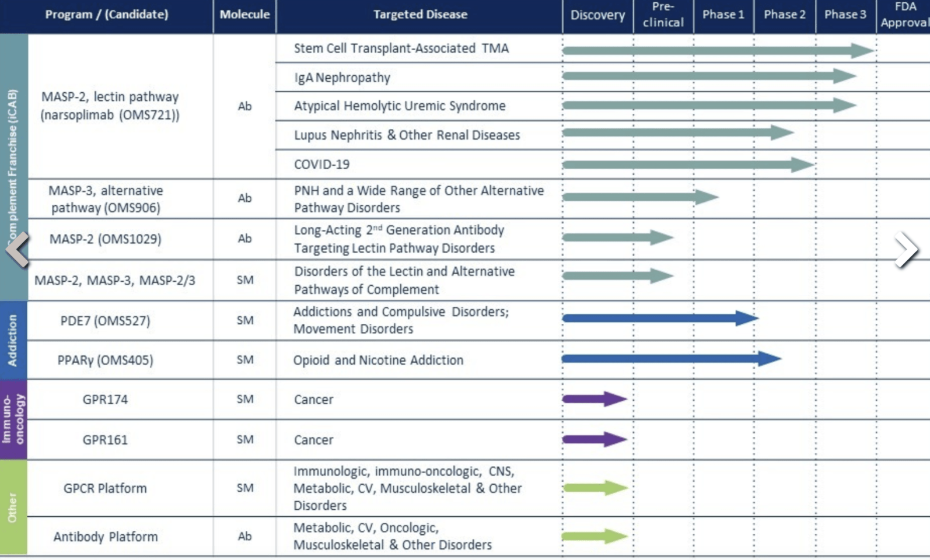
Task: Click the 'FDA Approval' stage header
Action: pyautogui.click(x=905, y=15)
